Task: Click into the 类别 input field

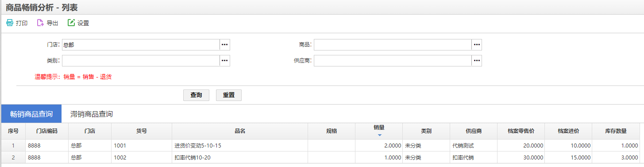Action: pos(141,61)
